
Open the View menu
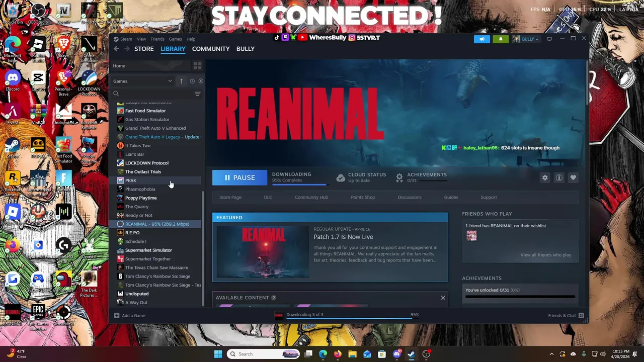[141, 39]
